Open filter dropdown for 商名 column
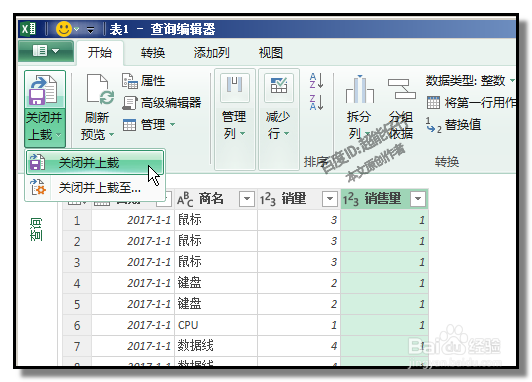This screenshot has width=532, height=382. (247, 199)
